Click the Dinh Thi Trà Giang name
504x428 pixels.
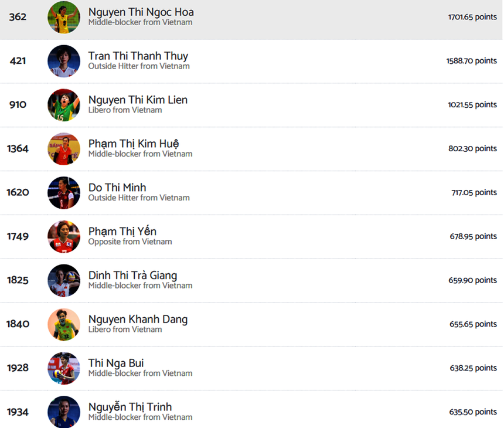click(x=132, y=276)
